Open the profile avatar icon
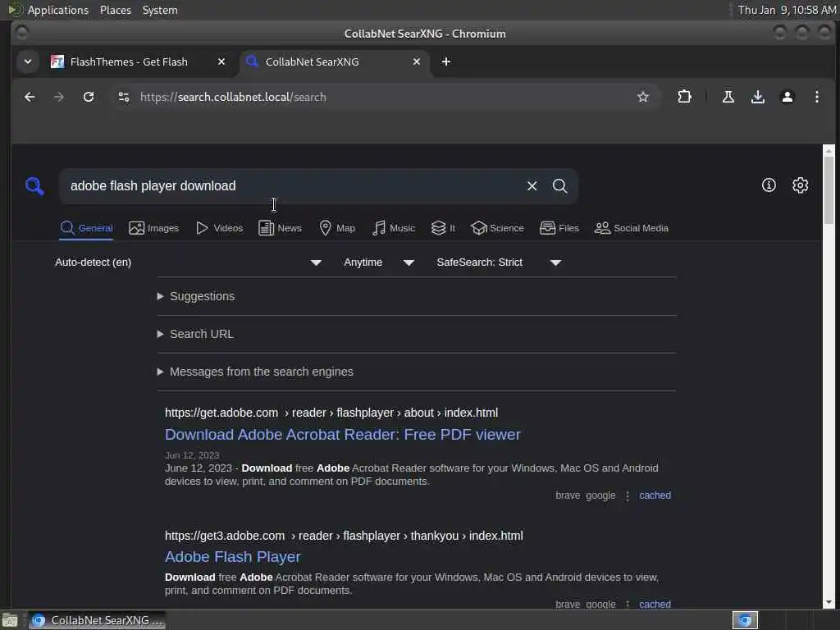The height and width of the screenshot is (630, 840). tap(787, 97)
